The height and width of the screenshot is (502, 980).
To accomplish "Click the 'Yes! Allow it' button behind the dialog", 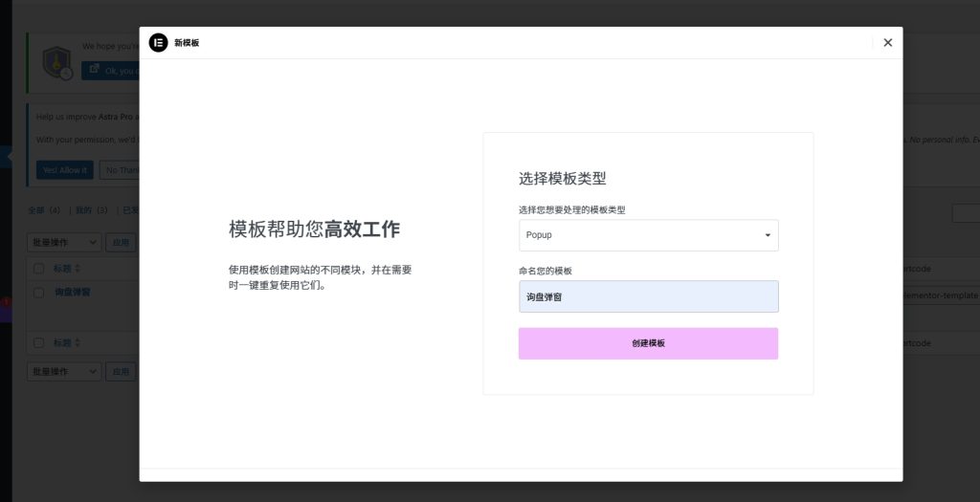I will (x=65, y=170).
